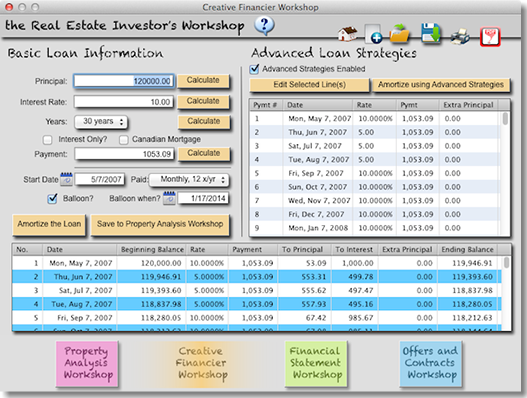Select advanced row Mon, Jan 8, 2008
Screen dimensions: 527x398
375,228
